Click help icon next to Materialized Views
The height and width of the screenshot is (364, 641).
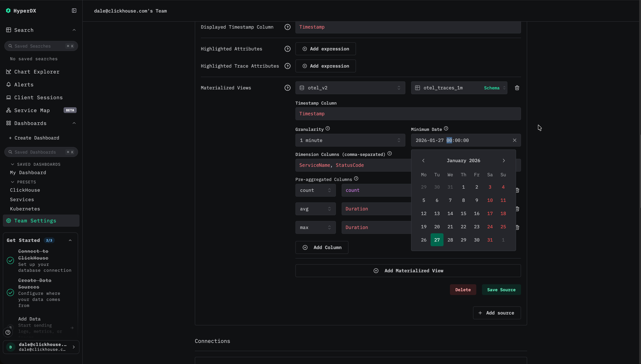click(287, 88)
